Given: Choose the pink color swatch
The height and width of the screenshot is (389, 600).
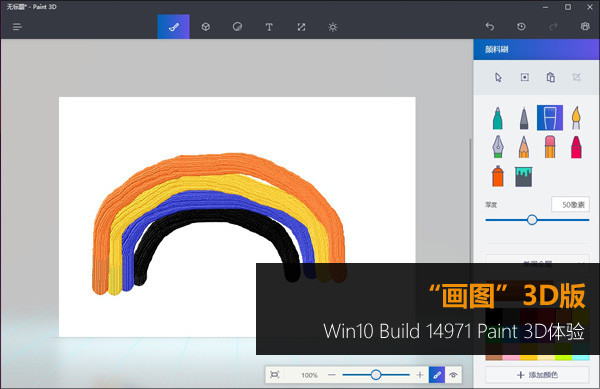Looking at the screenshot, I should coord(511,358).
